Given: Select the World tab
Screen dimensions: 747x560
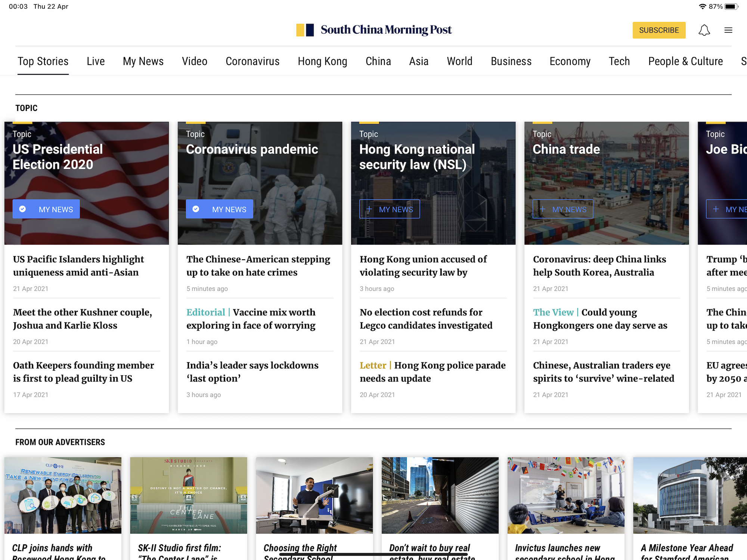Looking at the screenshot, I should coord(460,61).
